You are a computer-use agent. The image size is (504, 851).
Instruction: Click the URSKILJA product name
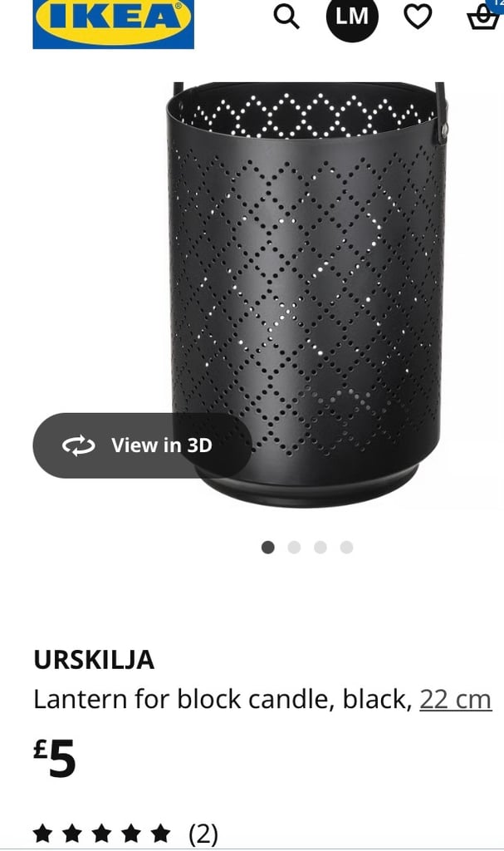pyautogui.click(x=94, y=660)
